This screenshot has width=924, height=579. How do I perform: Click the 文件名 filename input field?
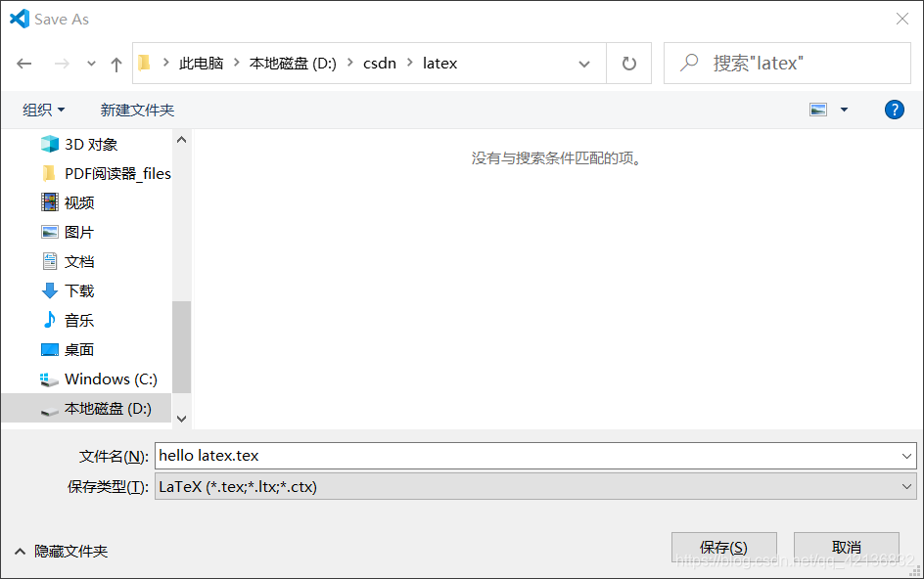(x=528, y=456)
